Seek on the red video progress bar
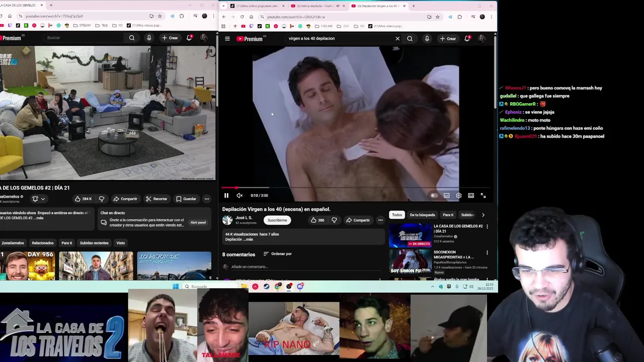644x362 pixels. pyautogui.click(x=356, y=188)
